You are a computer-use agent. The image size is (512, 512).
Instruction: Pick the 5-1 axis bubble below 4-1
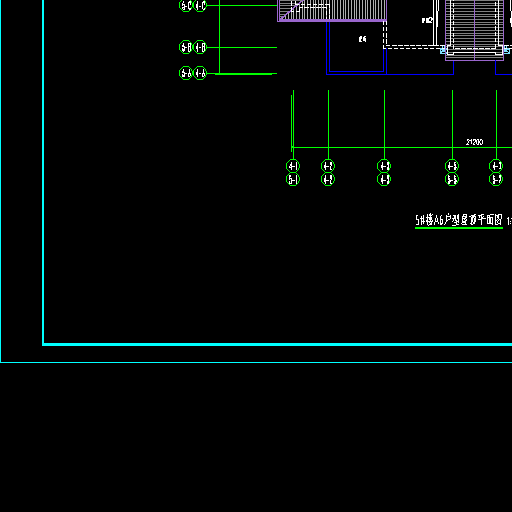(x=293, y=179)
